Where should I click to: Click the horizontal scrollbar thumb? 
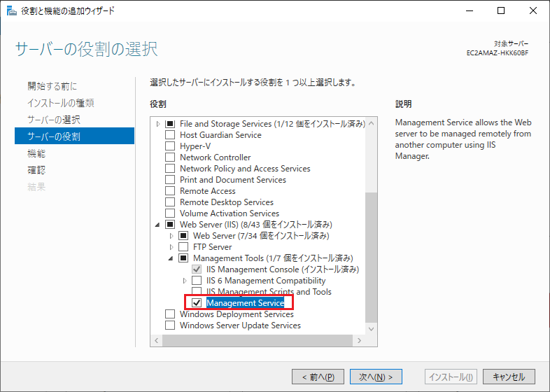point(258,340)
